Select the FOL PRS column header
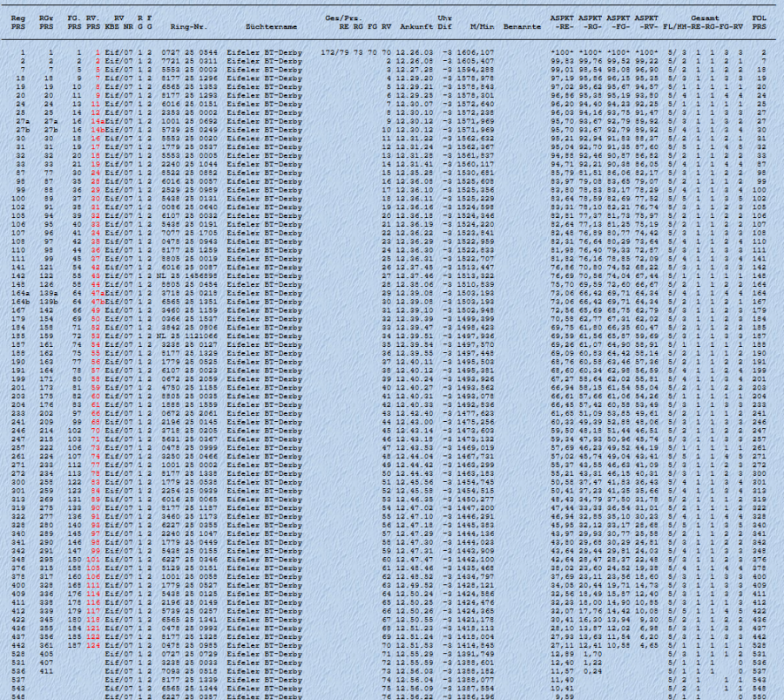784x700 pixels. click(x=760, y=23)
